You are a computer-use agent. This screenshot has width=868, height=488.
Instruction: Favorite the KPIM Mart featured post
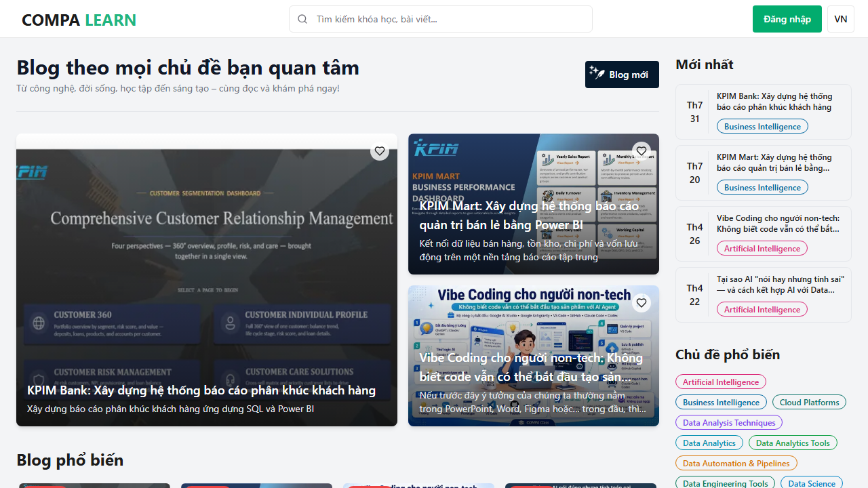tap(642, 151)
